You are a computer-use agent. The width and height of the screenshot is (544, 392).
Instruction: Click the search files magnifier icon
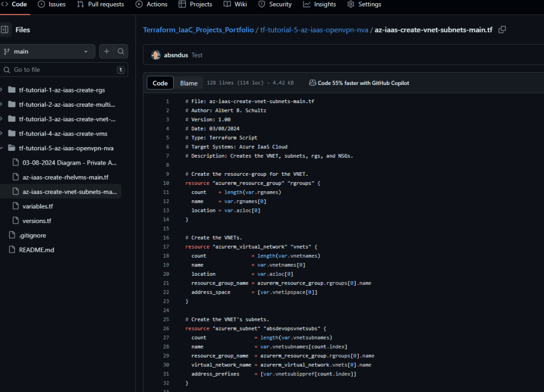(x=121, y=52)
